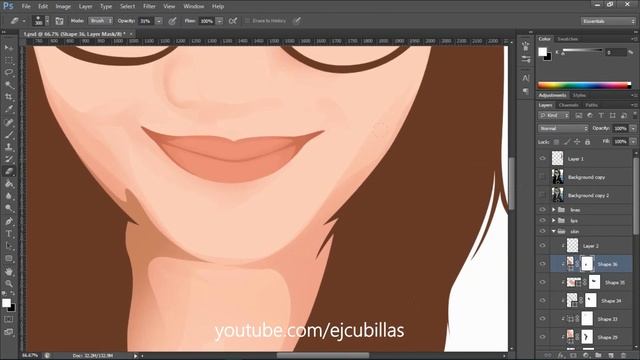
Task: Select the Eraser tool in the toolbox
Action: tap(9, 171)
